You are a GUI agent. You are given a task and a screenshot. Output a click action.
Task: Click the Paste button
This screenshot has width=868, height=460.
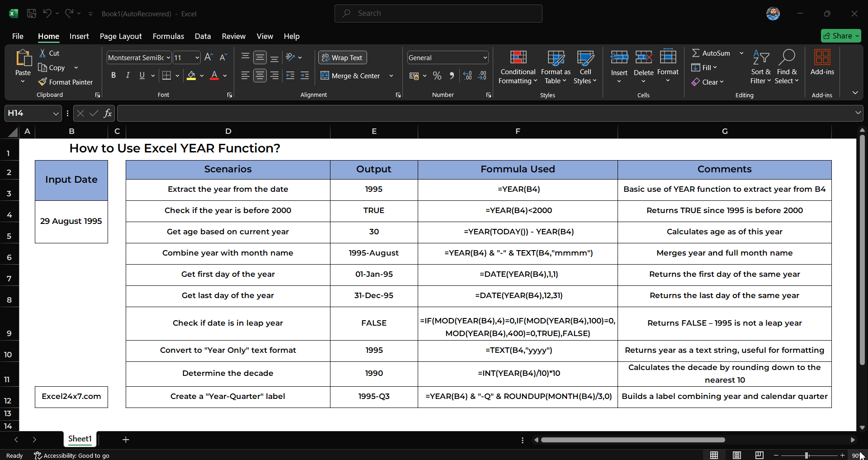pos(23,66)
